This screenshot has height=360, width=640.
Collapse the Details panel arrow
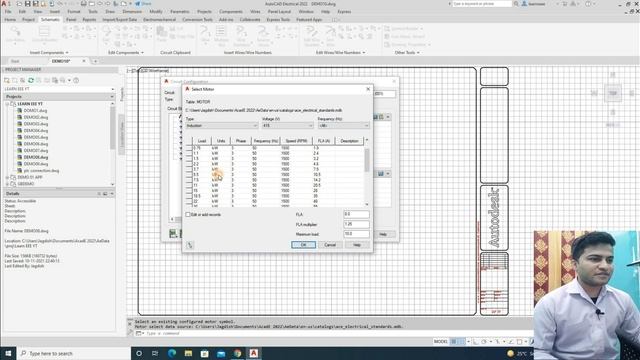(112, 193)
